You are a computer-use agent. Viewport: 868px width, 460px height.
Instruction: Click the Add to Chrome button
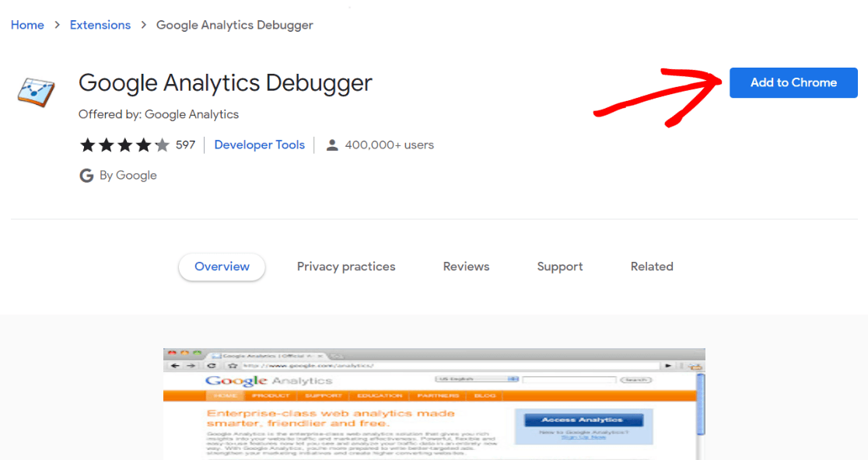click(x=793, y=83)
